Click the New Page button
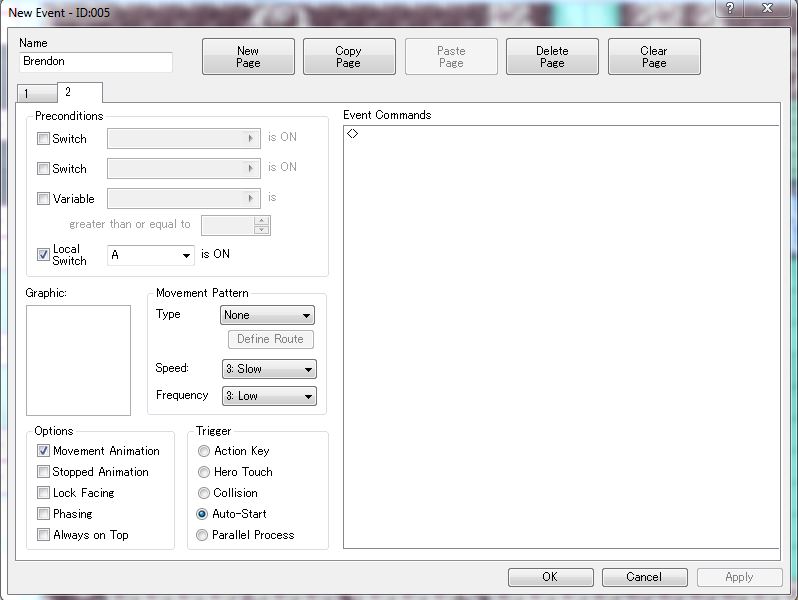 pyautogui.click(x=248, y=57)
